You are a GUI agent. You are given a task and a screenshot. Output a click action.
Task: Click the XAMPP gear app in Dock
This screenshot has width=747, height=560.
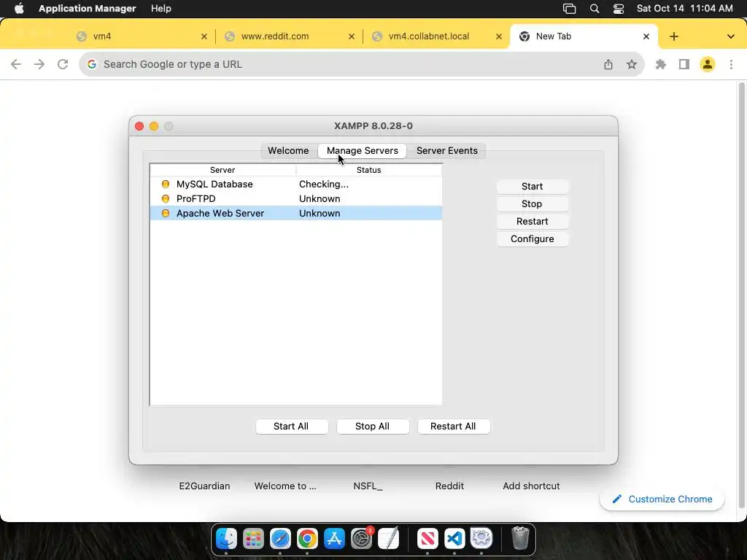tap(481, 539)
